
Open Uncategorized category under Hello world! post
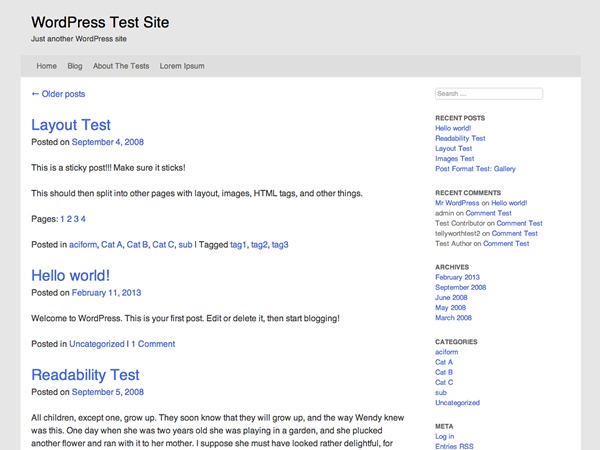pos(97,344)
